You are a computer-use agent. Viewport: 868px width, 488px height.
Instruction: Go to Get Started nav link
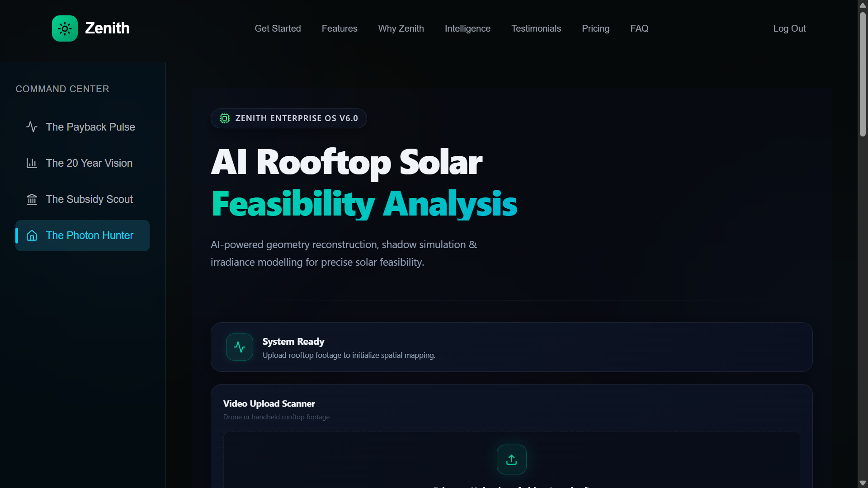click(278, 28)
